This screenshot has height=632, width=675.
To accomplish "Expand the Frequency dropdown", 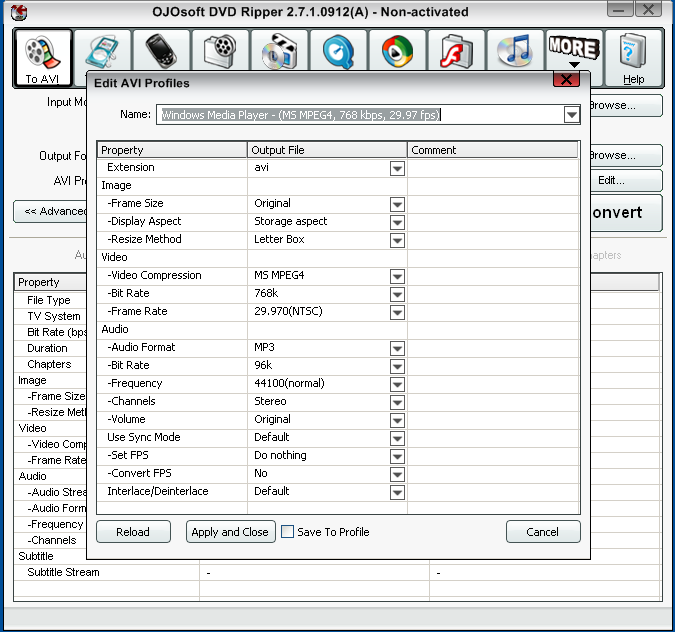I will (x=397, y=384).
